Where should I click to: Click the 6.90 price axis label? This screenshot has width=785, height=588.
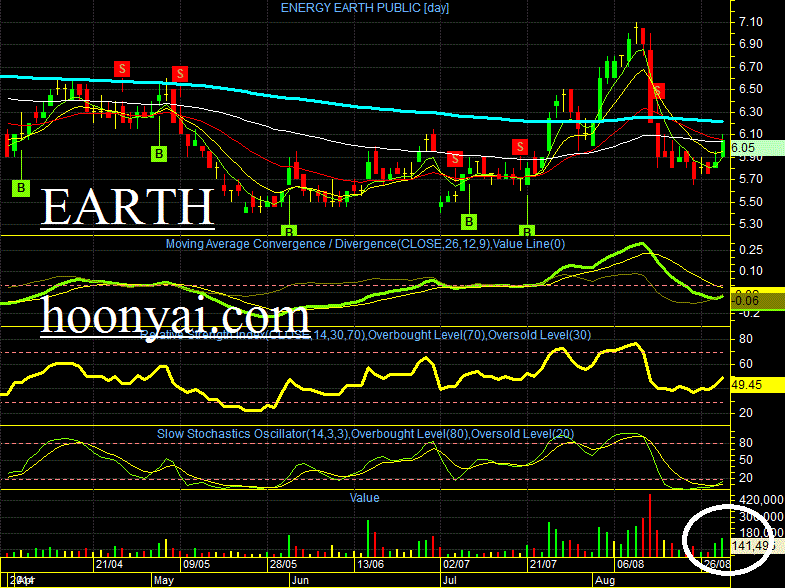click(750, 44)
